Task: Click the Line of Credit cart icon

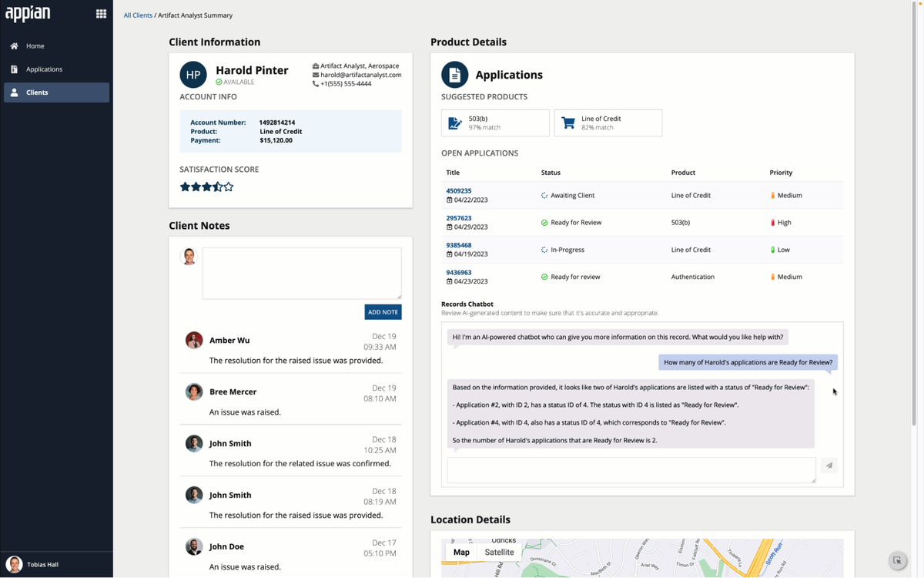Action: 568,123
